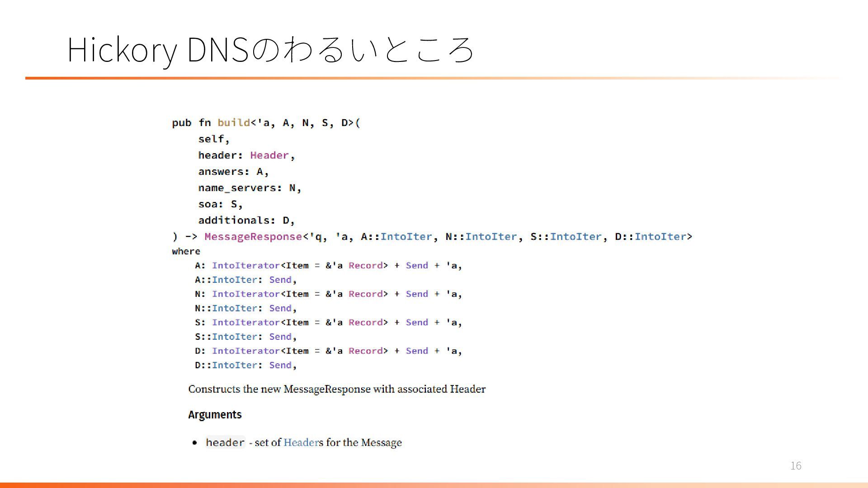
Task: Click the 'Constructs the new MessageResponse' description text
Action: [x=337, y=389]
